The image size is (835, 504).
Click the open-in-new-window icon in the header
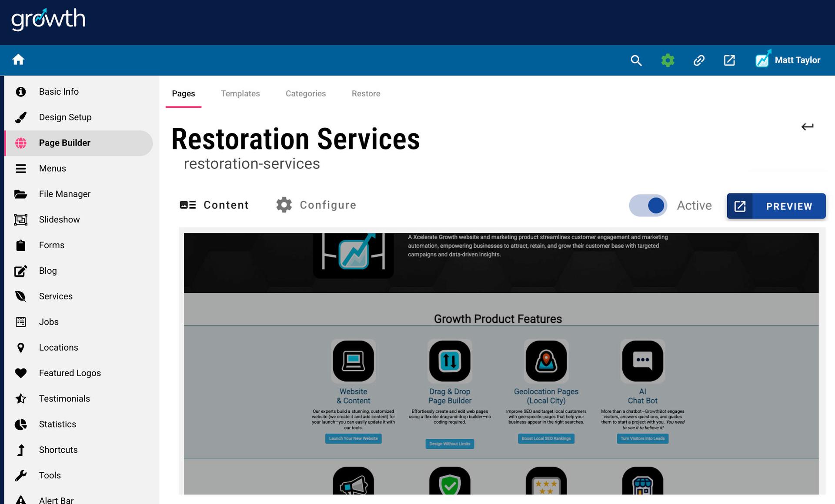click(729, 60)
